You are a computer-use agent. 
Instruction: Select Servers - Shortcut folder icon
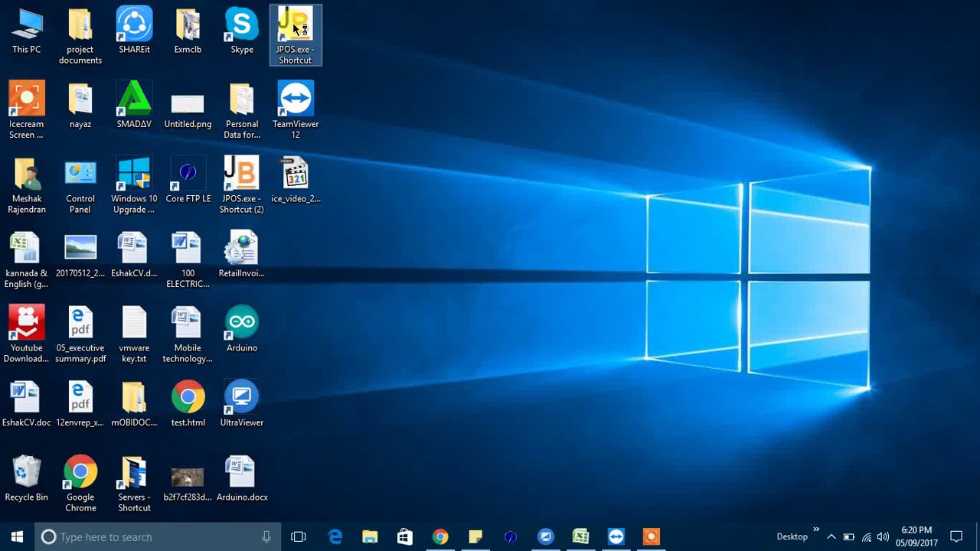(x=134, y=484)
